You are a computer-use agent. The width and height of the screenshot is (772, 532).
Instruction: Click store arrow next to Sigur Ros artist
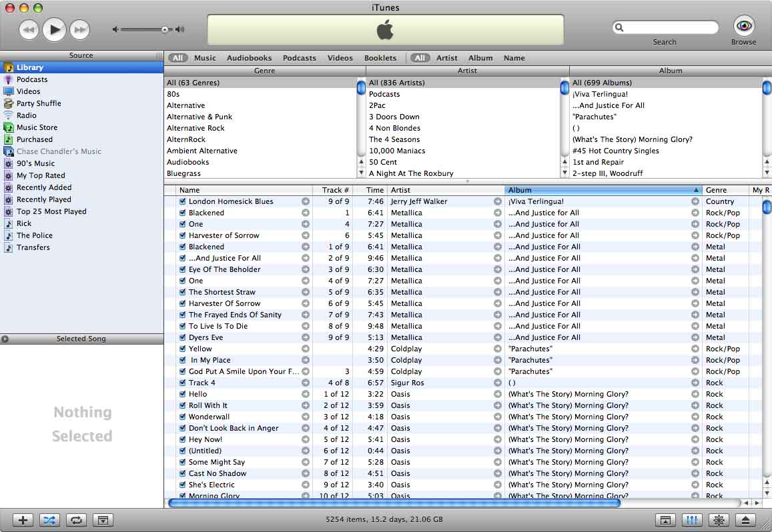[498, 383]
